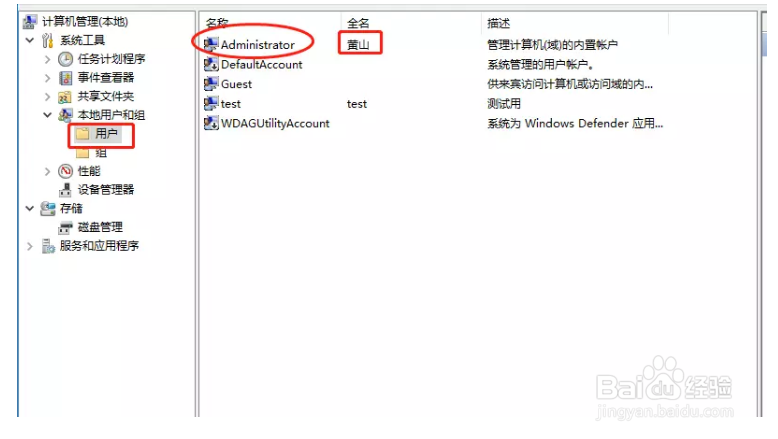
Task: Select the Administrator user account icon
Action: pos(211,44)
